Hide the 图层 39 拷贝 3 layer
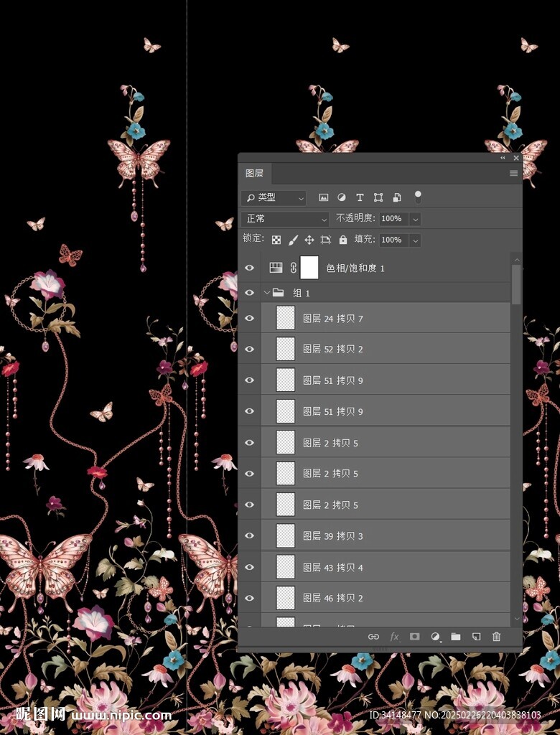This screenshot has width=560, height=735. tap(250, 536)
